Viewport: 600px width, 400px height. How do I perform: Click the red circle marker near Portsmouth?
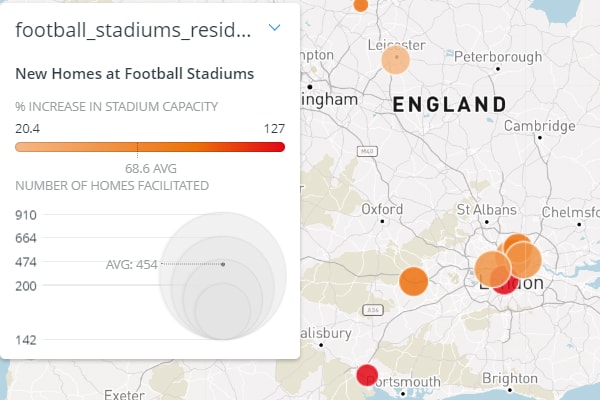click(367, 375)
